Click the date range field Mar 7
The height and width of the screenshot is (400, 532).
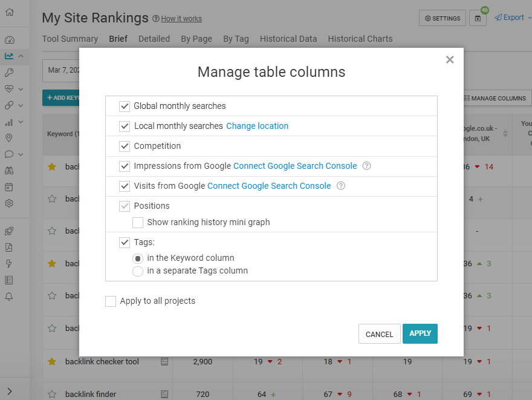pyautogui.click(x=61, y=70)
